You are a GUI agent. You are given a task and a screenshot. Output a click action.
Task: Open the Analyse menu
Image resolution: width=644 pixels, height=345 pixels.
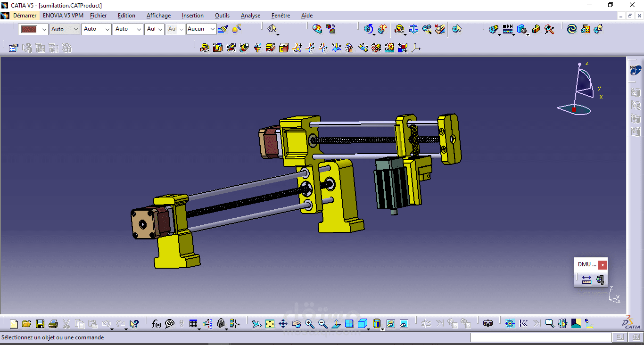250,16
